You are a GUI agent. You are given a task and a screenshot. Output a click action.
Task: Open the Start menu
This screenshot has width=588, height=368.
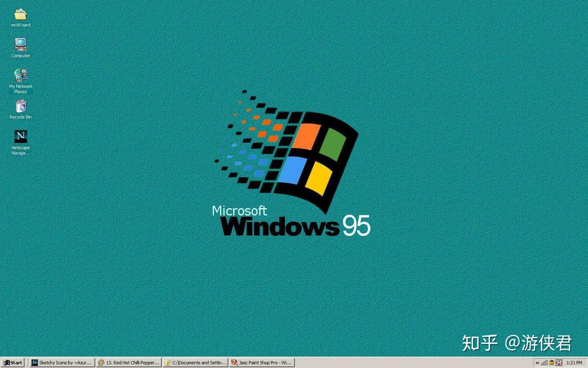tap(12, 362)
